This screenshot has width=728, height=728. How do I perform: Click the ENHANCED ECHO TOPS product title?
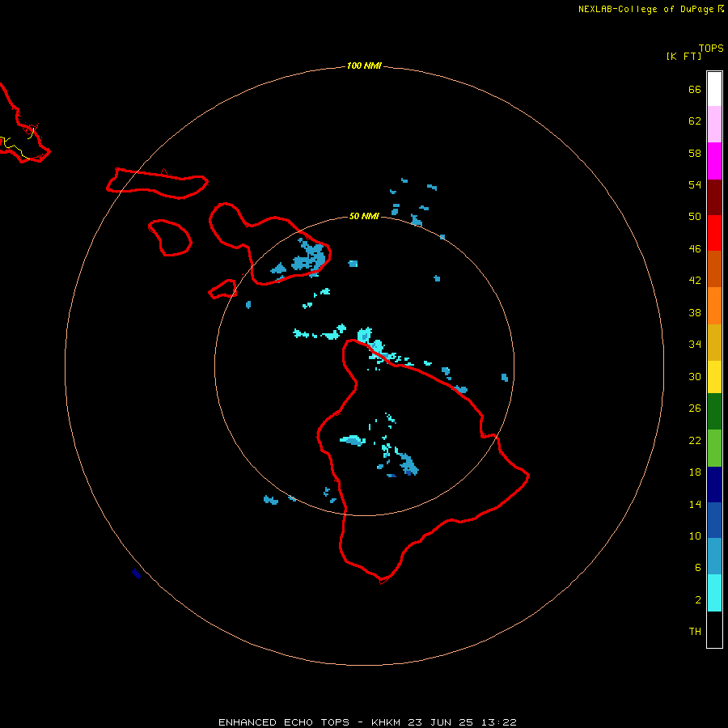click(284, 722)
